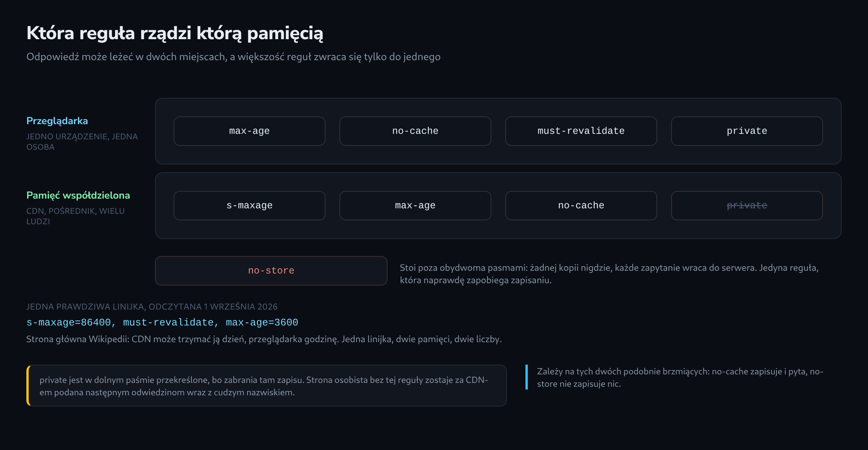Click the yellow-bordered private note box
This screenshot has width=868, height=450.
pos(267,386)
